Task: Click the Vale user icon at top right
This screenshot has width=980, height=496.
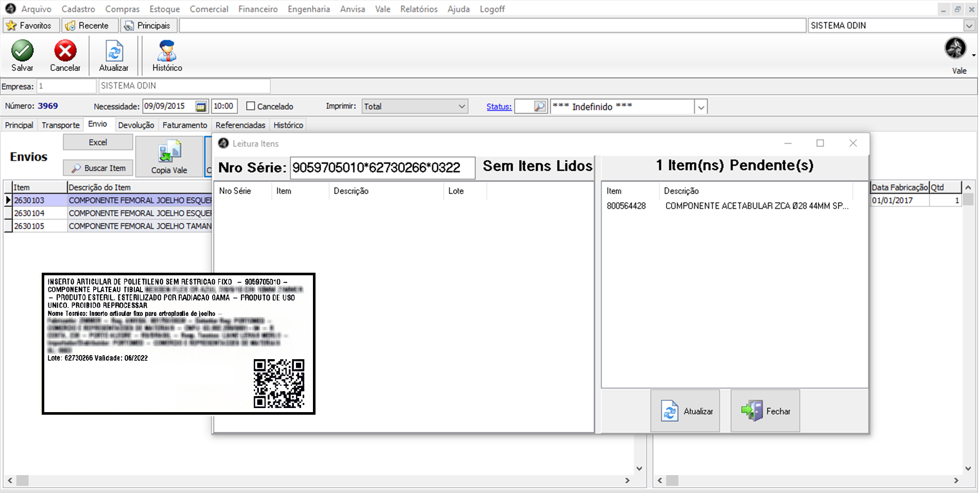Action: click(956, 49)
